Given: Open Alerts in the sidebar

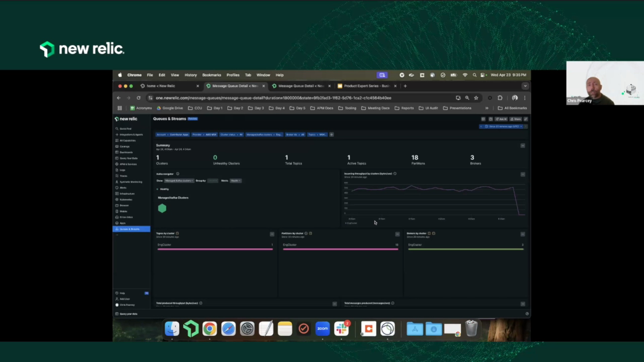Looking at the screenshot, I should tap(121, 188).
